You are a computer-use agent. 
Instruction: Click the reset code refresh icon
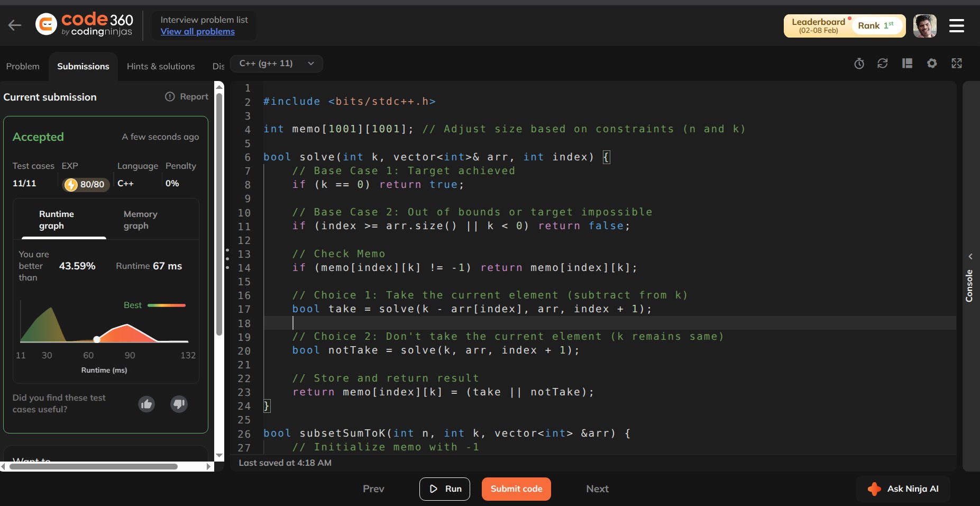(x=882, y=64)
